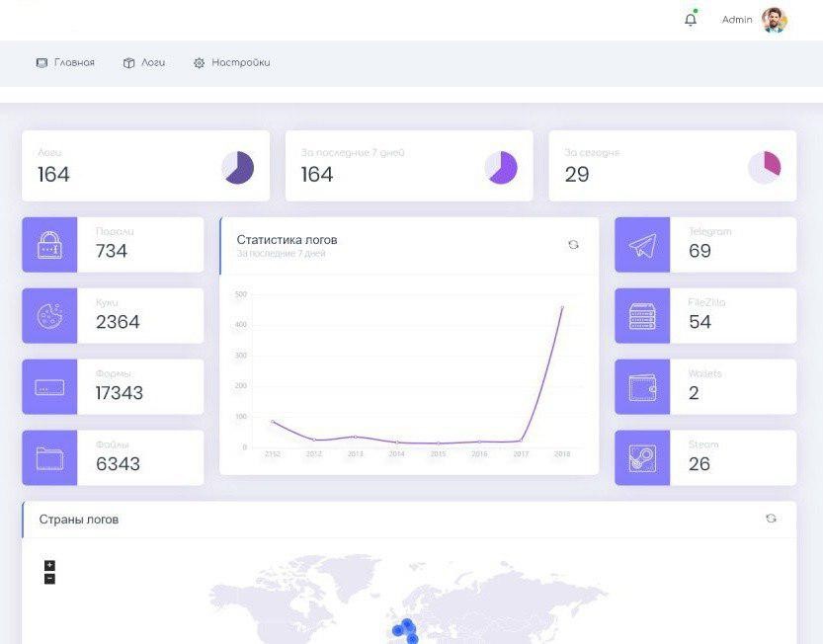Click the passwords lock icon tile
823x644 pixels.
point(49,245)
